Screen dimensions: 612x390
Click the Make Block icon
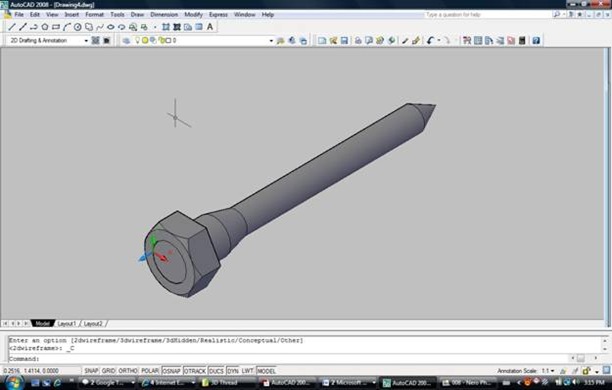[144, 27]
